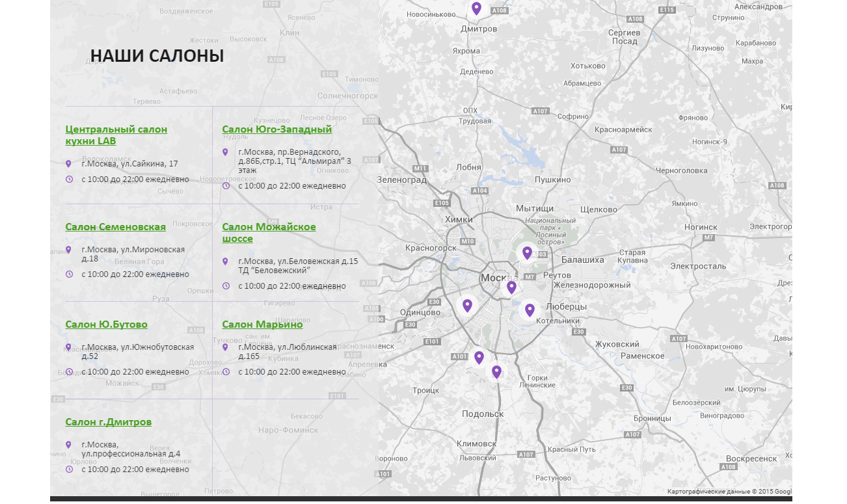This screenshot has width=847, height=504.
Task: Open the Салон г.Дмитров link
Action: [x=109, y=421]
